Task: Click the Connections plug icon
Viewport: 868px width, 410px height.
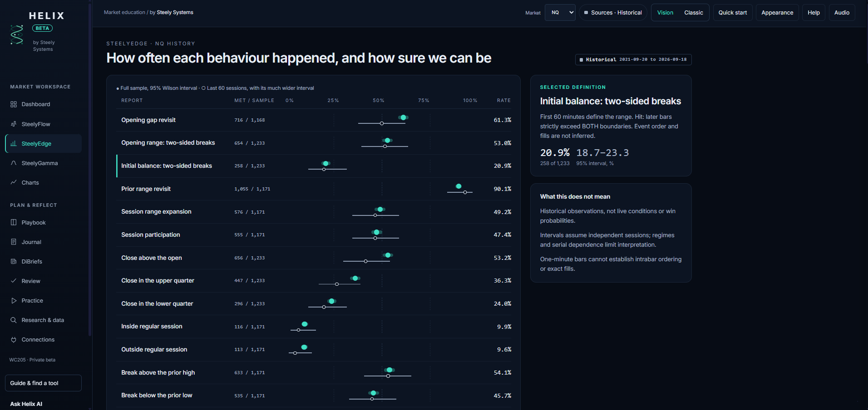Action: click(x=14, y=339)
